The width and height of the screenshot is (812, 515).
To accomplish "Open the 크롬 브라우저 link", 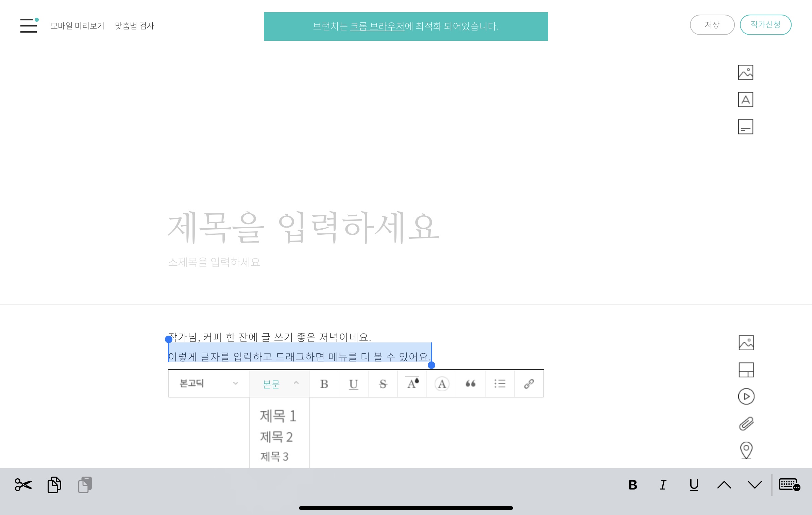I will (x=377, y=26).
